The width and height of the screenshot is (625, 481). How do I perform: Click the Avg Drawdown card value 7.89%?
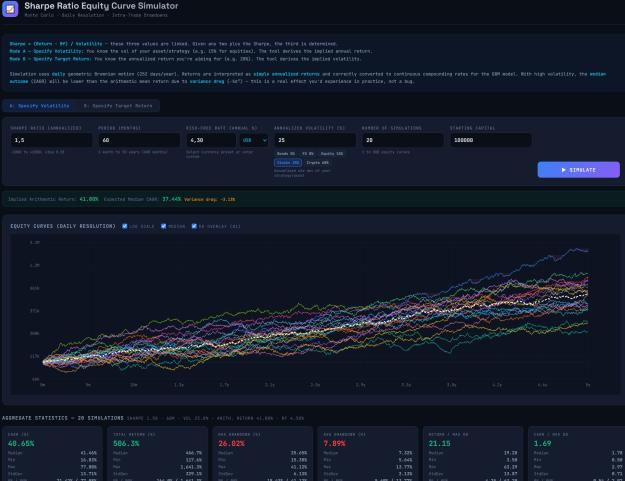[x=334, y=444]
